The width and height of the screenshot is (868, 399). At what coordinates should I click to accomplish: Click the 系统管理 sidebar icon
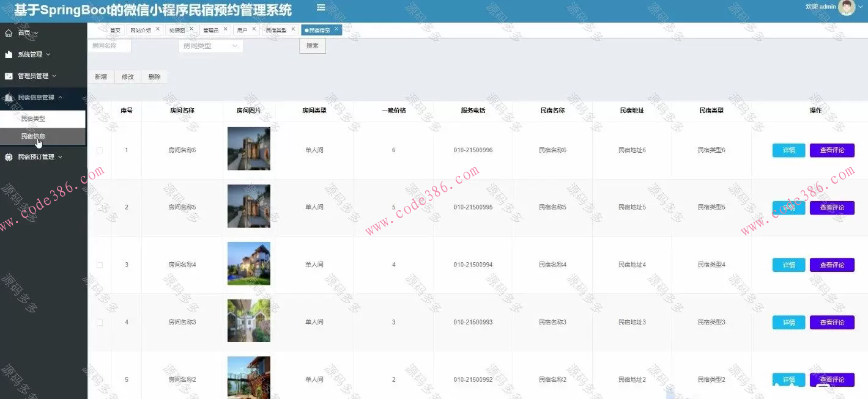coord(9,54)
